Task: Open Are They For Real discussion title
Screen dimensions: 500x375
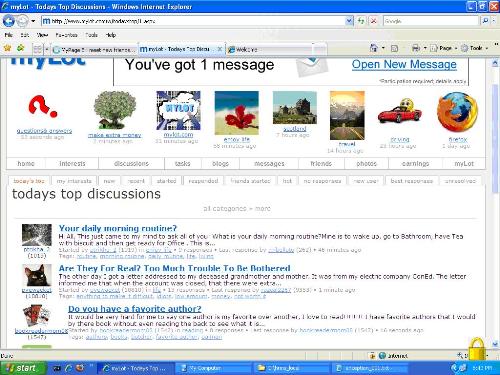Action: 174,268
